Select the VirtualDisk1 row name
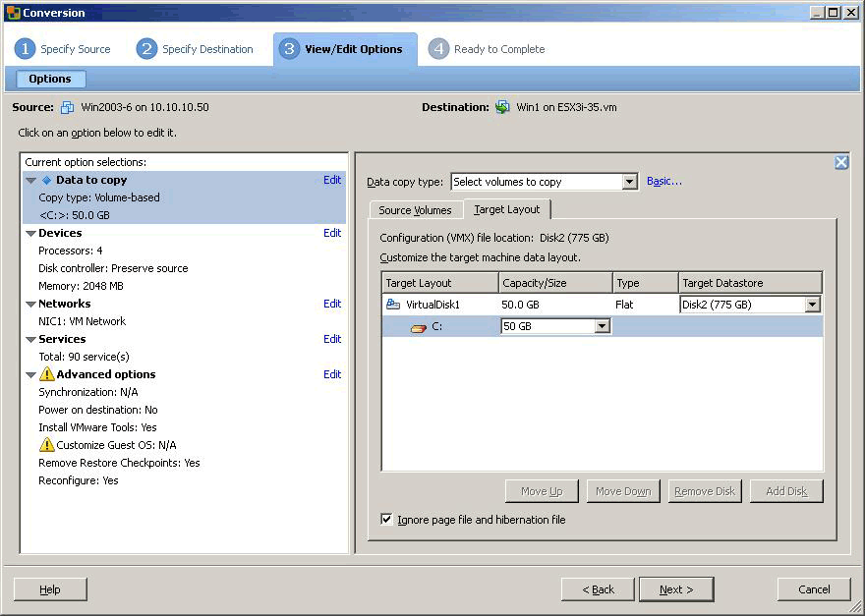 [432, 305]
